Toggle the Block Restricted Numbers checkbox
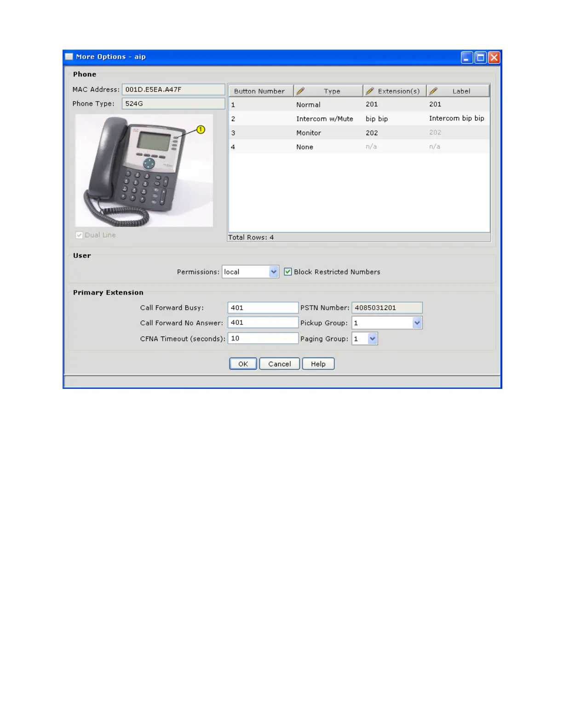Image resolution: width=563 pixels, height=728 pixels. (x=288, y=272)
